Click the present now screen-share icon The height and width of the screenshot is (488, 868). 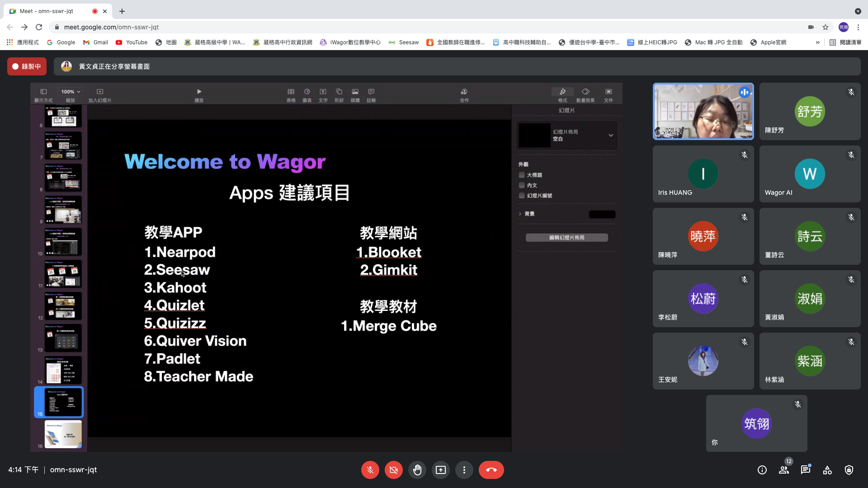(x=440, y=470)
